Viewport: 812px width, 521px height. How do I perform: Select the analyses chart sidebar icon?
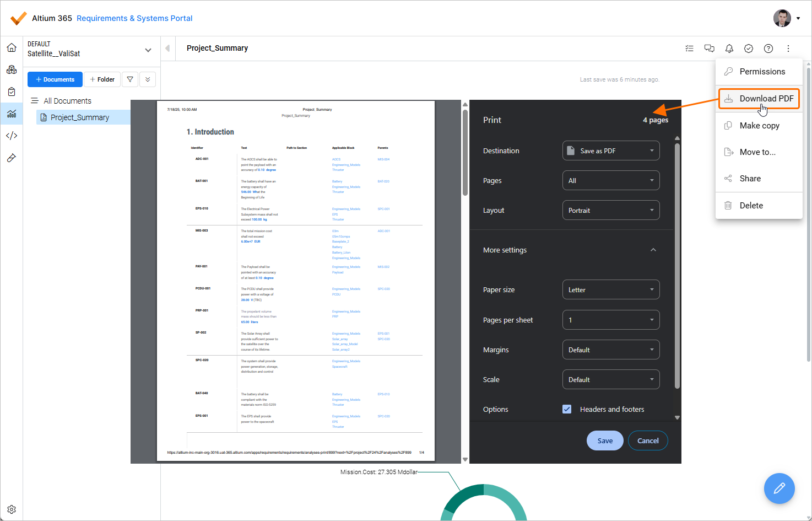(x=12, y=114)
